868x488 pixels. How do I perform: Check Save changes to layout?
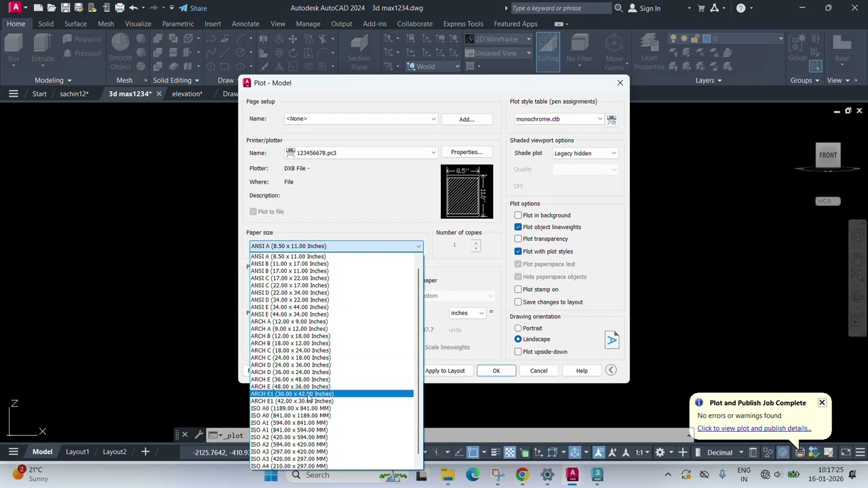tap(518, 302)
